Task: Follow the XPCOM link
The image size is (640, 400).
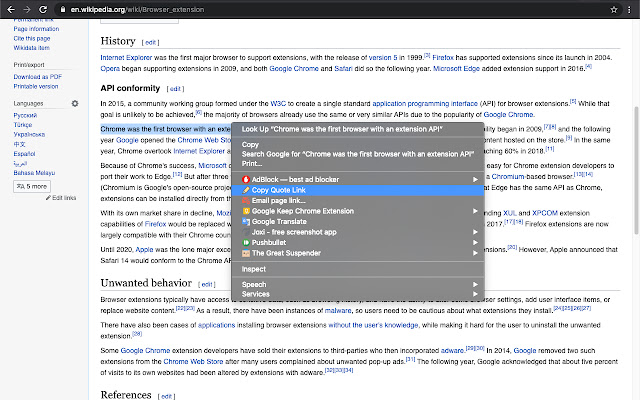Action: (545, 213)
